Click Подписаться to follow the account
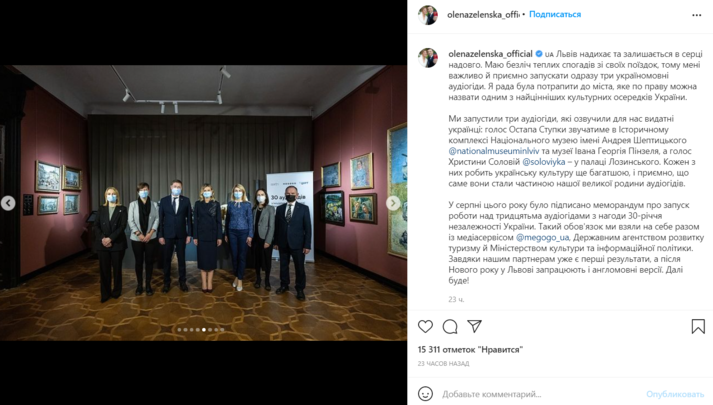Screen dimensions: 713x405 (x=555, y=15)
